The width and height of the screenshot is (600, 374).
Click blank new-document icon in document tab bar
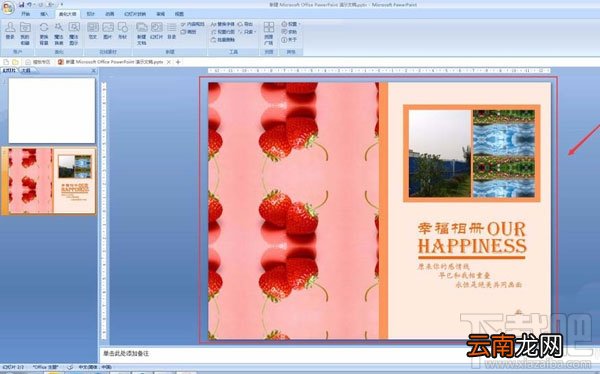(6, 62)
